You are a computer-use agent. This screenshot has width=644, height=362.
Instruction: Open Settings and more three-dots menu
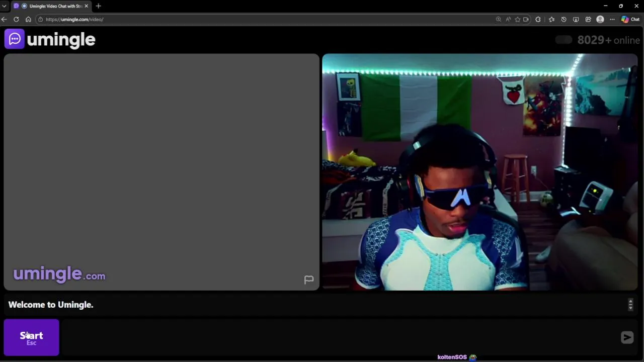612,19
